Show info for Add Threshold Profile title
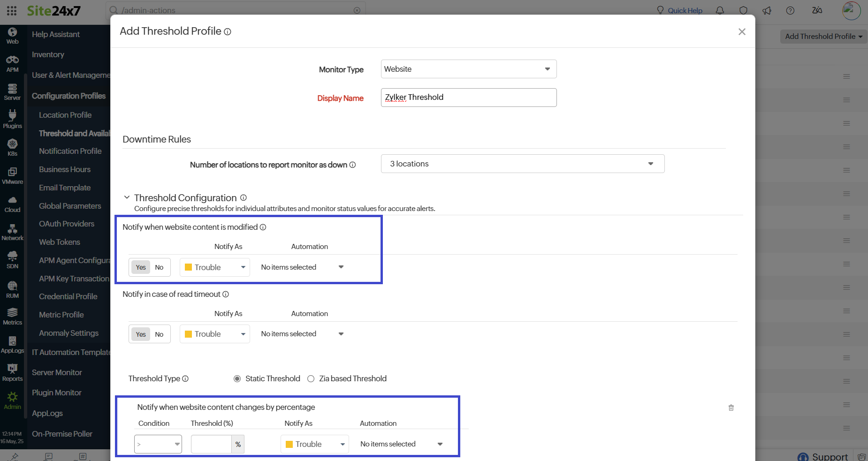This screenshot has height=461, width=868. pyautogui.click(x=228, y=32)
